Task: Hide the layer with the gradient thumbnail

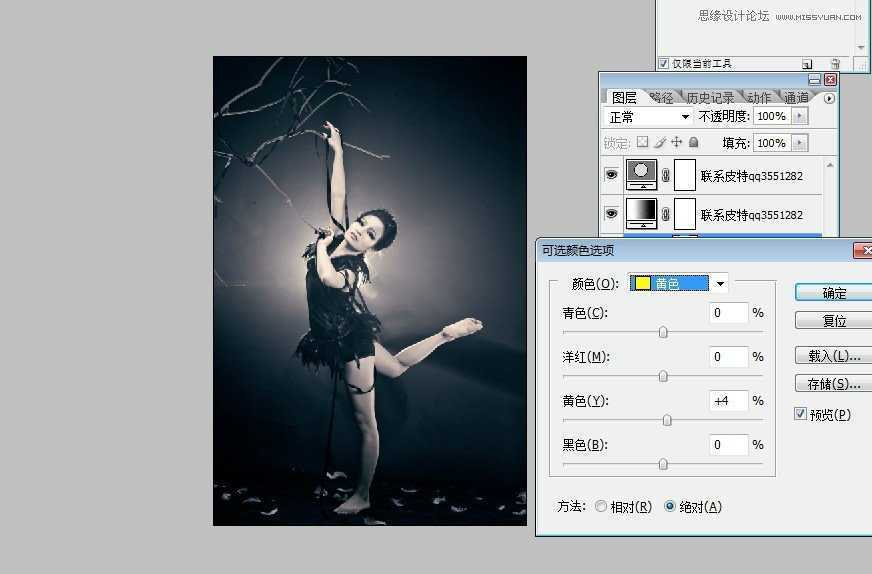Action: click(x=611, y=214)
